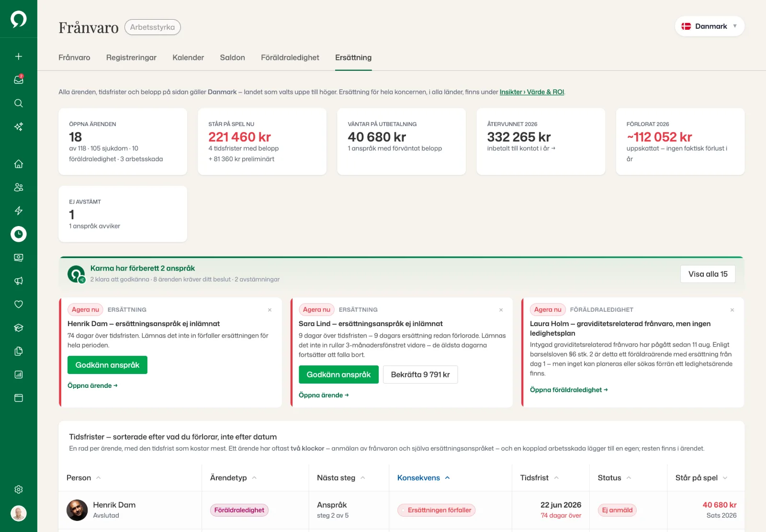Open the people icon in the sidebar
The height and width of the screenshot is (532, 766).
tap(19, 187)
